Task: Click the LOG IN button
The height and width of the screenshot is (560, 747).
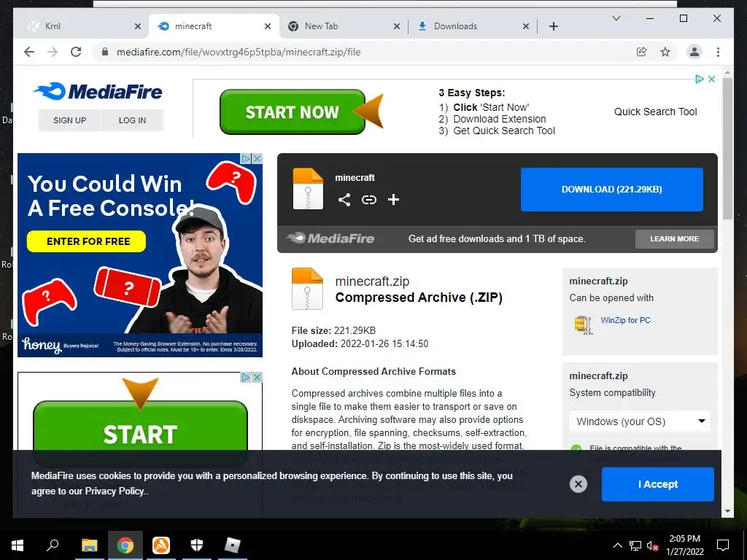Action: (133, 120)
